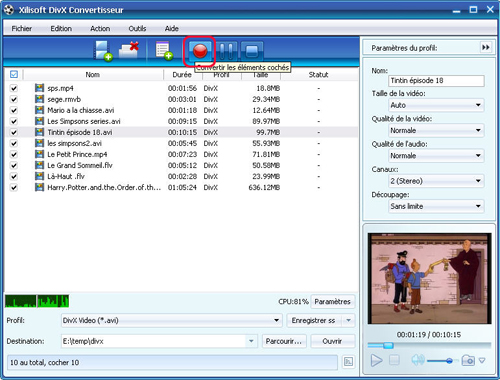
Task: Uncheck the Tintin épisode 18.avi checkbox
Action: pyautogui.click(x=14, y=132)
